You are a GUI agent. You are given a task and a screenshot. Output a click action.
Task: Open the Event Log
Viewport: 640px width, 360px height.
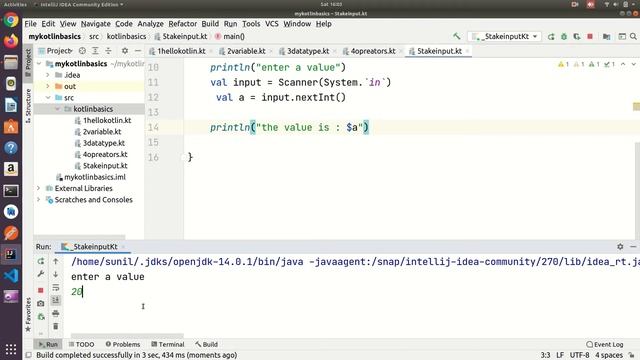pyautogui.click(x=604, y=344)
